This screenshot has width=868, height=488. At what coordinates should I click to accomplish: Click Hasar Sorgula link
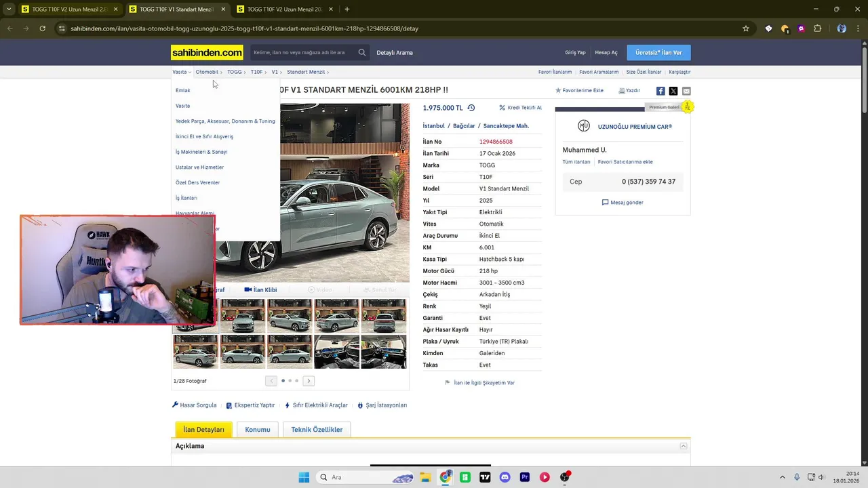[x=195, y=405]
